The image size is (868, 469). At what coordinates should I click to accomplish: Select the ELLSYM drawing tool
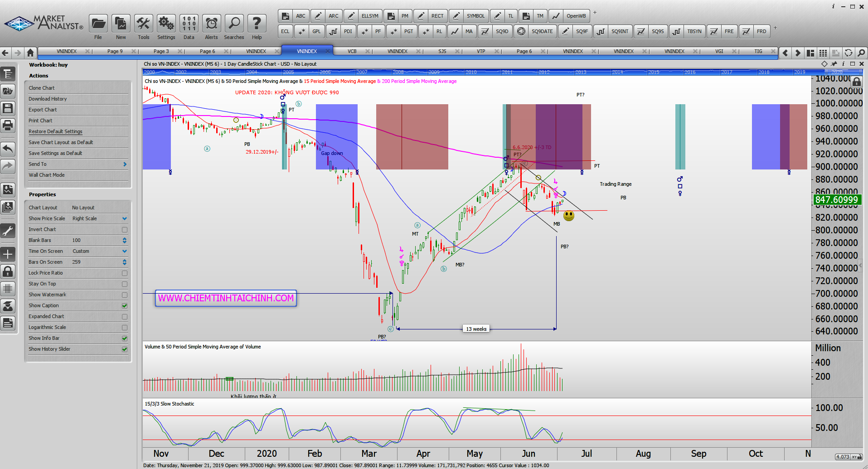pyautogui.click(x=369, y=16)
